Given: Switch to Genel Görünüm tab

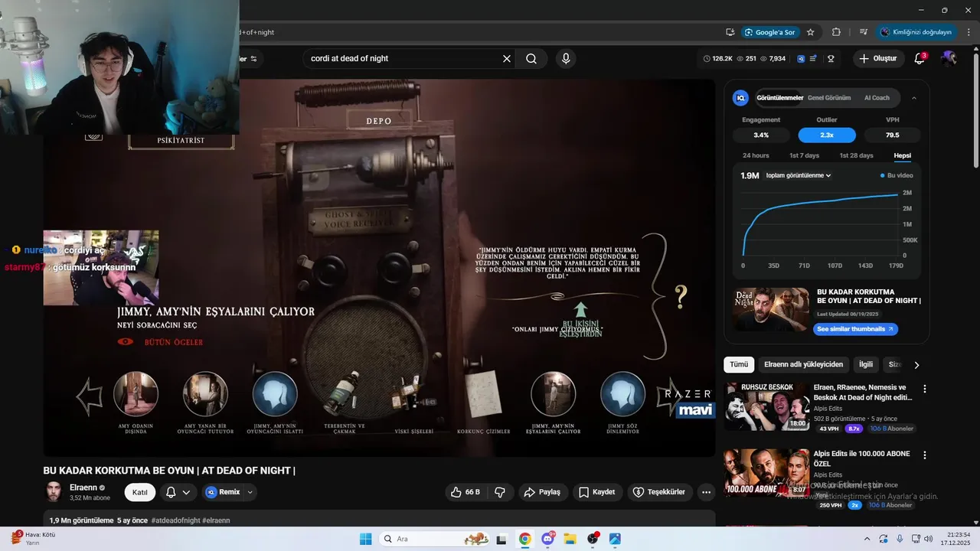Looking at the screenshot, I should pyautogui.click(x=829, y=98).
